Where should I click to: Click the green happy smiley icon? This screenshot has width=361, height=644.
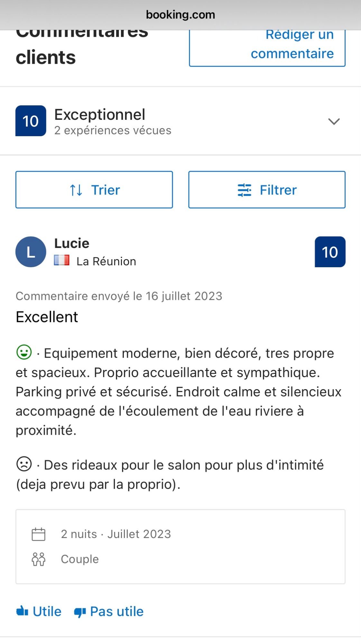[24, 352]
